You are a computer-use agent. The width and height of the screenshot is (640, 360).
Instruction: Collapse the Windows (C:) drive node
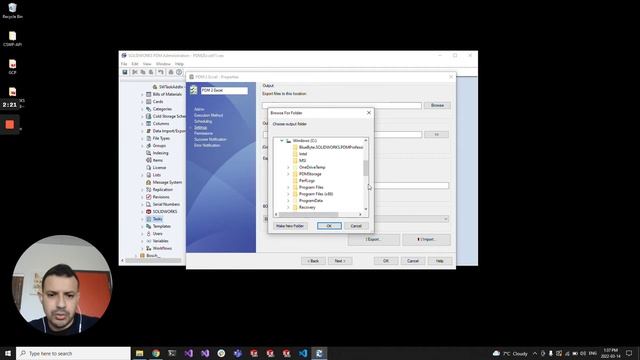tap(282, 140)
